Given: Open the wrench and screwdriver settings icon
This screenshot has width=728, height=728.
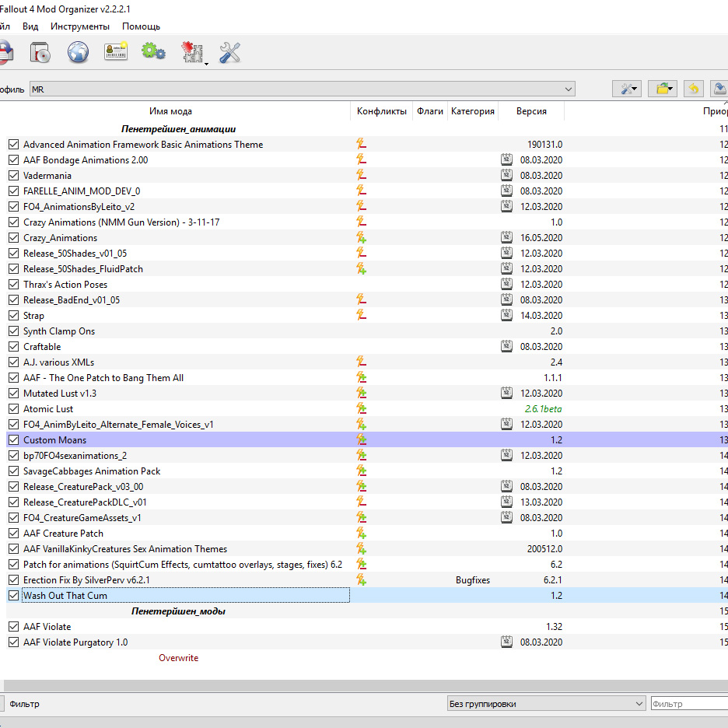Looking at the screenshot, I should click(x=229, y=52).
